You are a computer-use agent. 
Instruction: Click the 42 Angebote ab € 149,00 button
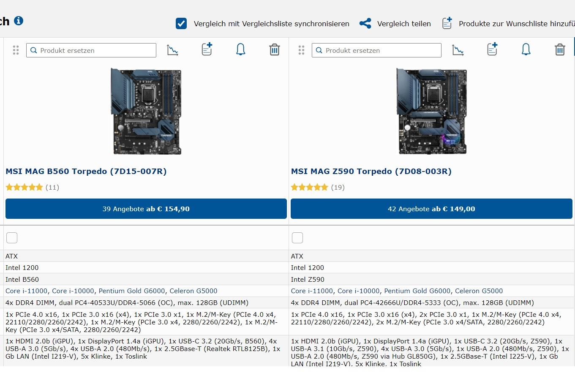point(431,209)
